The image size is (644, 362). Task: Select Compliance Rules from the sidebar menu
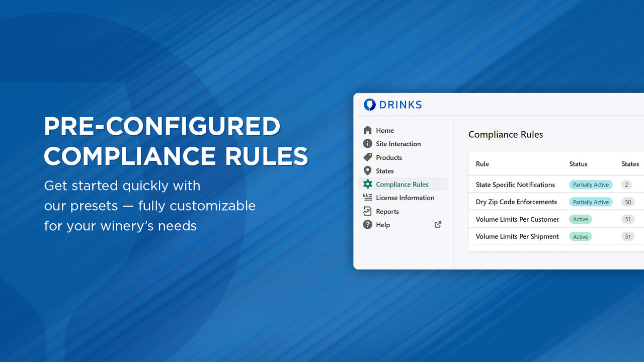[x=403, y=184]
